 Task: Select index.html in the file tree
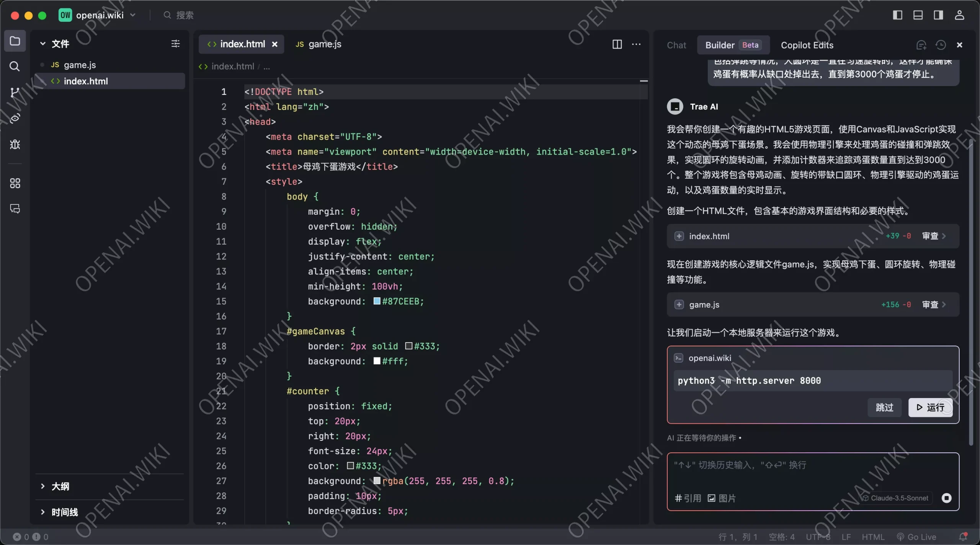110,81
